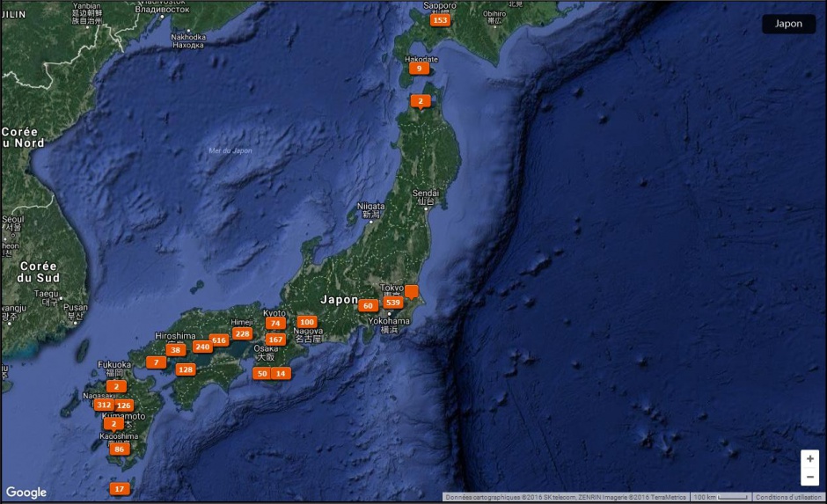Click the Nakhodka city label

click(x=188, y=40)
